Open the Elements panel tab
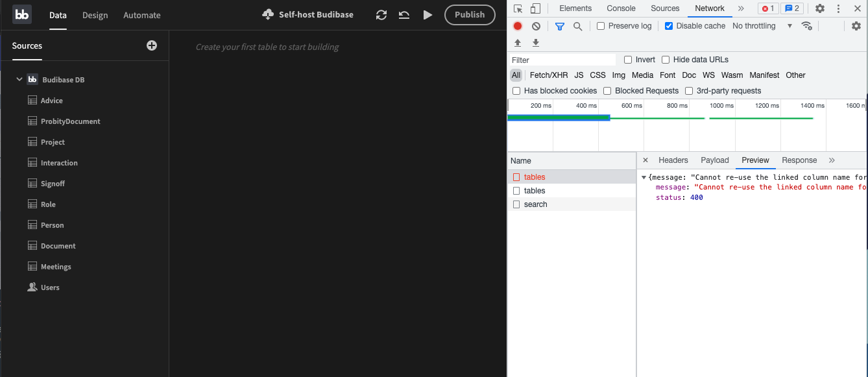This screenshot has height=377, width=868. point(575,8)
